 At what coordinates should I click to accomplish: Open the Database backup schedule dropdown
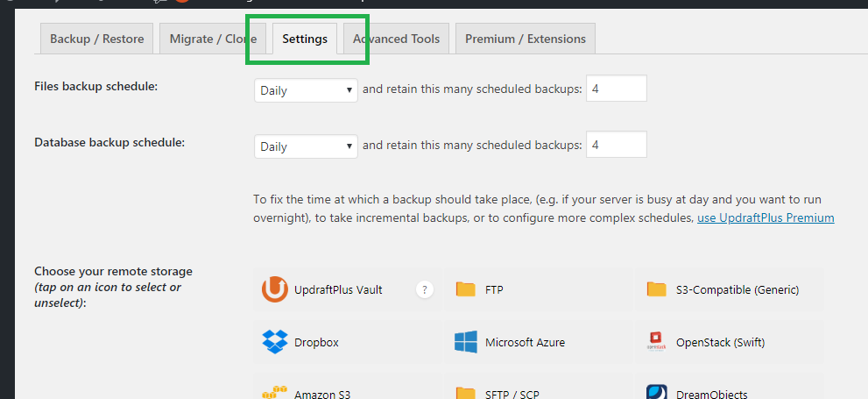pos(307,146)
